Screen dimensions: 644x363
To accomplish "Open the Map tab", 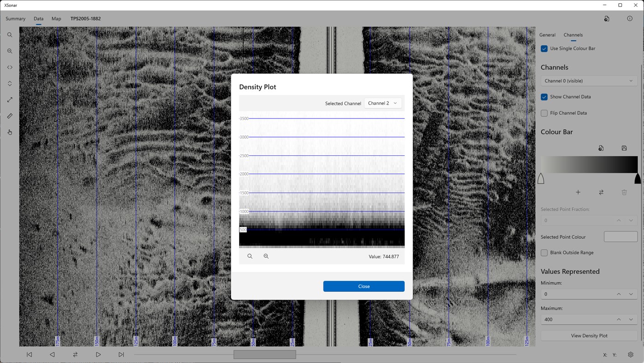I will pyautogui.click(x=56, y=19).
